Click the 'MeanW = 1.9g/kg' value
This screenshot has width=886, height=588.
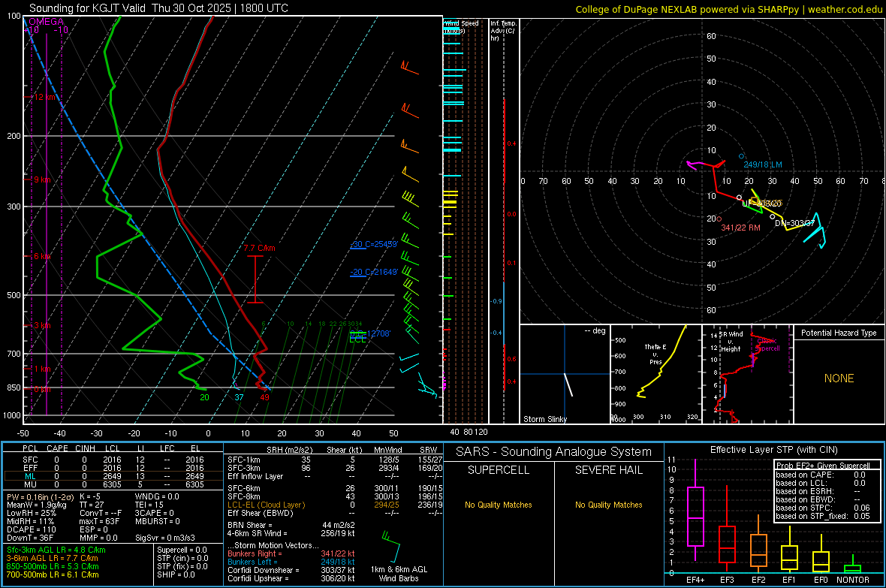click(x=37, y=505)
